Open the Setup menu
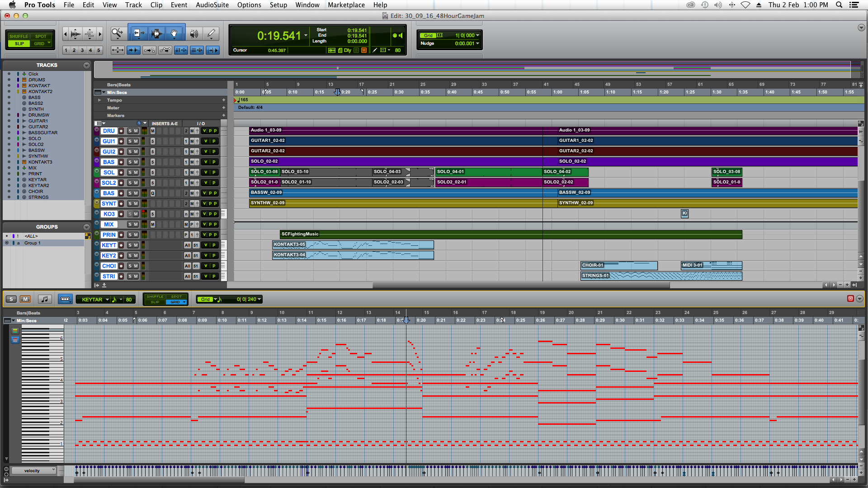 click(x=278, y=5)
